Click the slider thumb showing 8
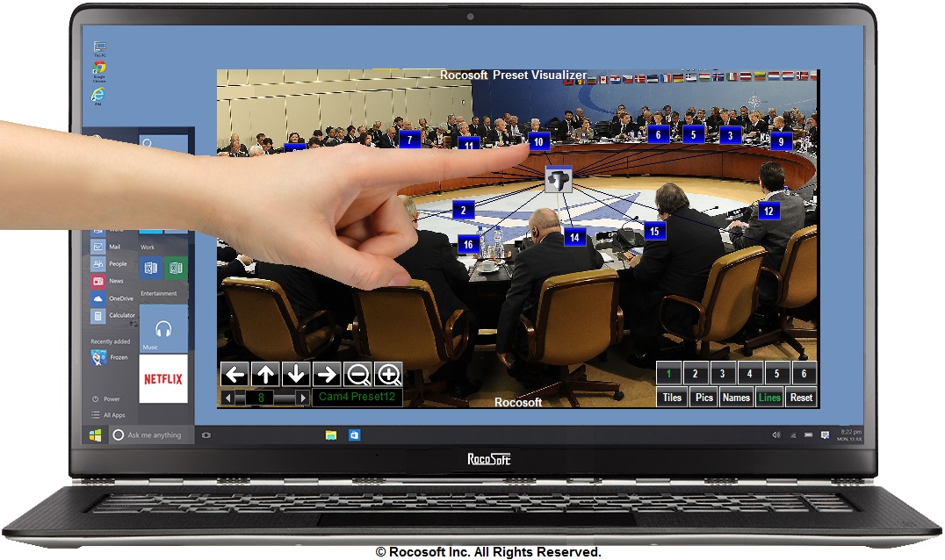Viewport: 945px width, 560px height. click(x=260, y=398)
